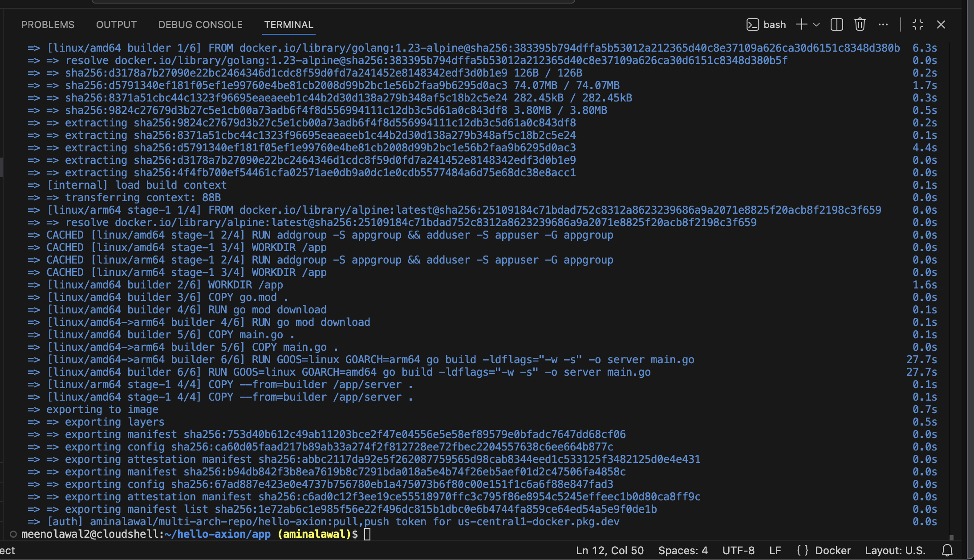
Task: Click the 6.3s timing on first line
Action: click(925, 48)
